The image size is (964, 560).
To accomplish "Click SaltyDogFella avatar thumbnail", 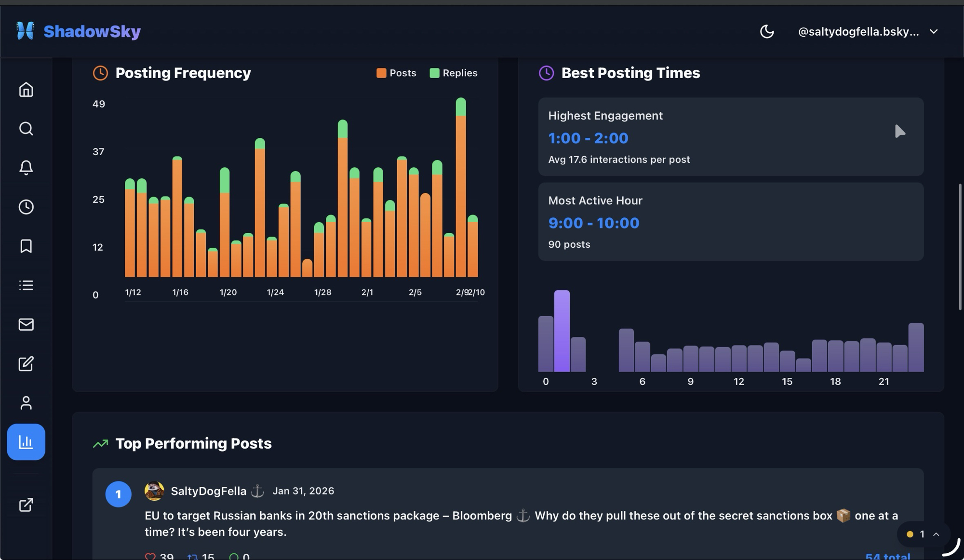I will coord(154,491).
